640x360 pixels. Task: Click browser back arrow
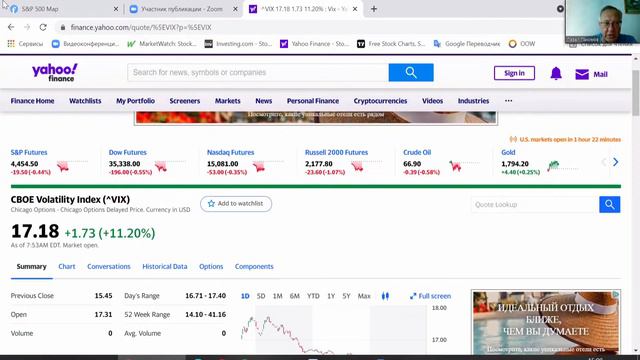[11, 27]
